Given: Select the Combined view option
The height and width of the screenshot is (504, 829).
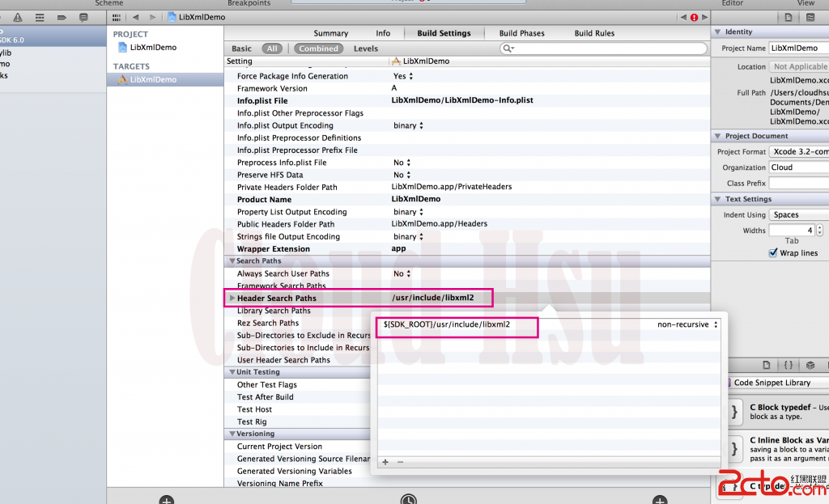Looking at the screenshot, I should 318,49.
